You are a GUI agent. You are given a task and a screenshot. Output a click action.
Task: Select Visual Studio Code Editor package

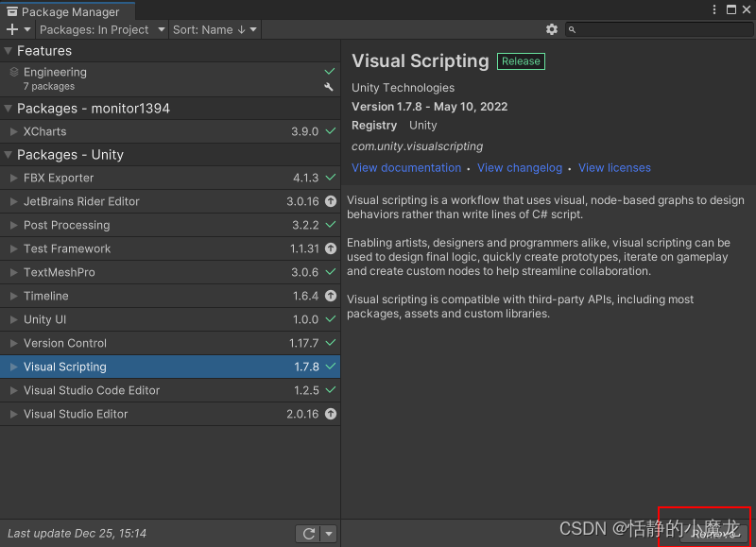click(x=170, y=390)
